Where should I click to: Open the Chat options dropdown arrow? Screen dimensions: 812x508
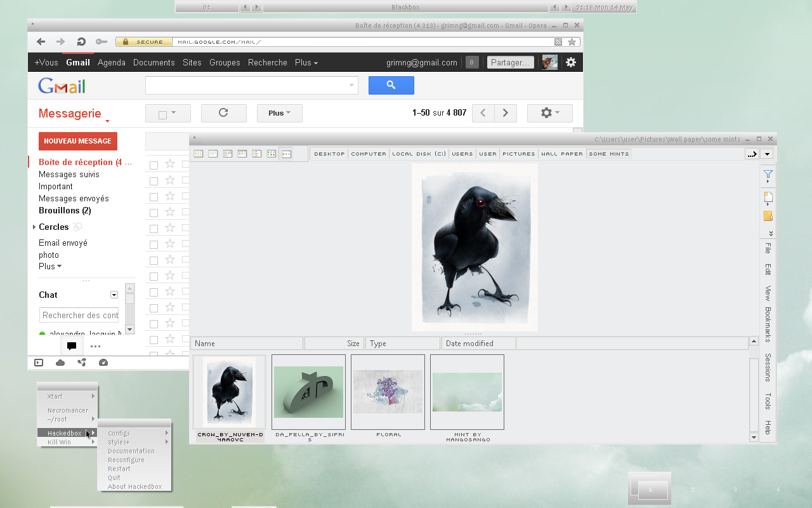click(x=114, y=295)
